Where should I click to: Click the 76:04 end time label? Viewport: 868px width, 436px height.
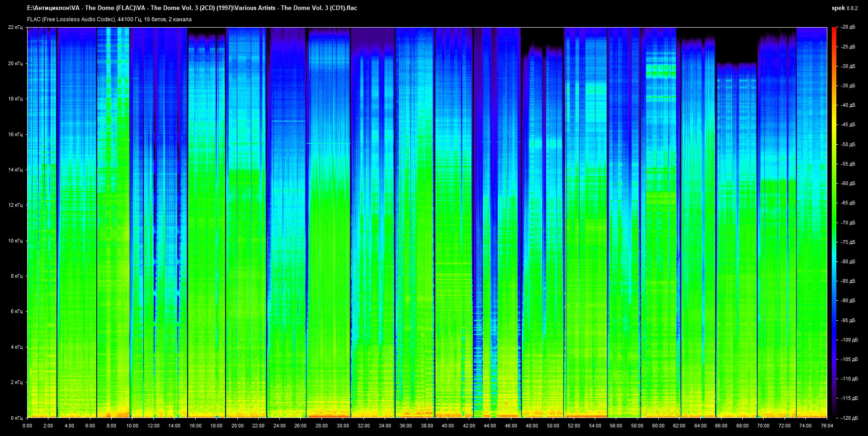(827, 426)
